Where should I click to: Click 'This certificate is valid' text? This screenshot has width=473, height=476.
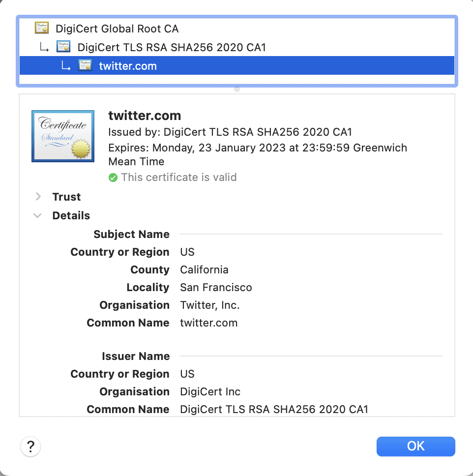(179, 178)
